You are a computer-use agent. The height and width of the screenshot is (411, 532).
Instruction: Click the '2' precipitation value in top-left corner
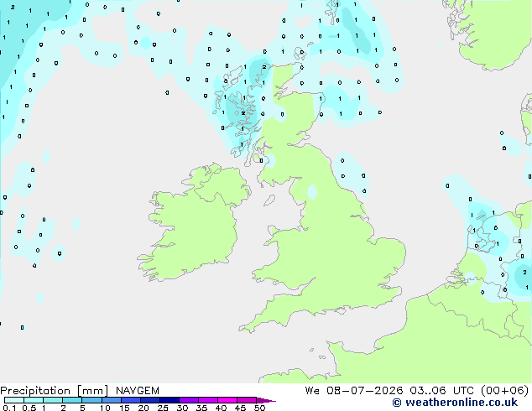13,7
